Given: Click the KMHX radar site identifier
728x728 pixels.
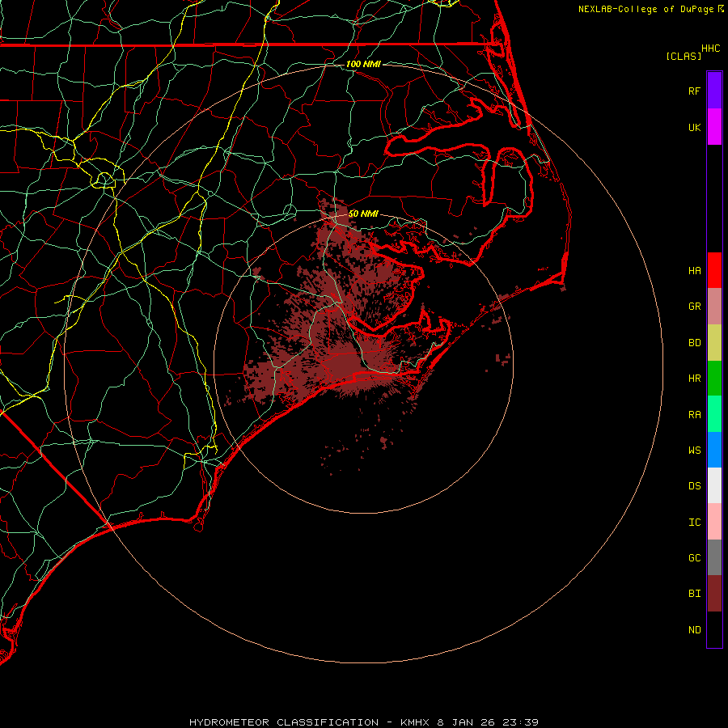Looking at the screenshot, I should tap(415, 722).
